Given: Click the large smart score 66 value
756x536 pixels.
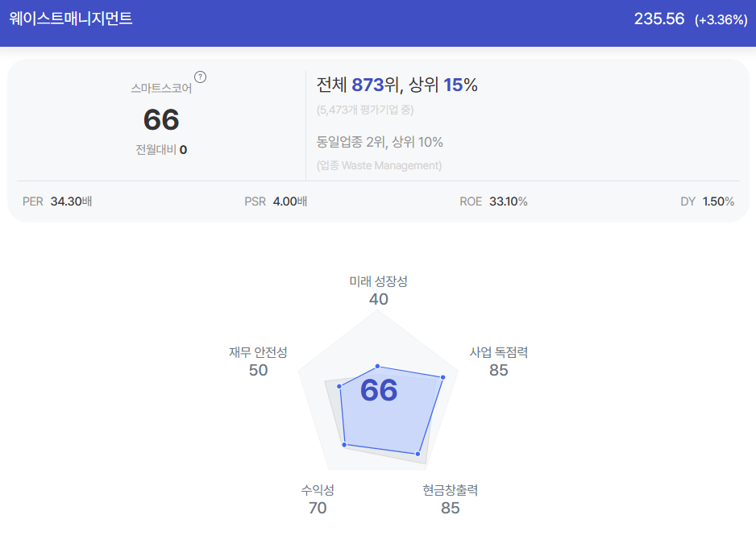Looking at the screenshot, I should tap(161, 119).
